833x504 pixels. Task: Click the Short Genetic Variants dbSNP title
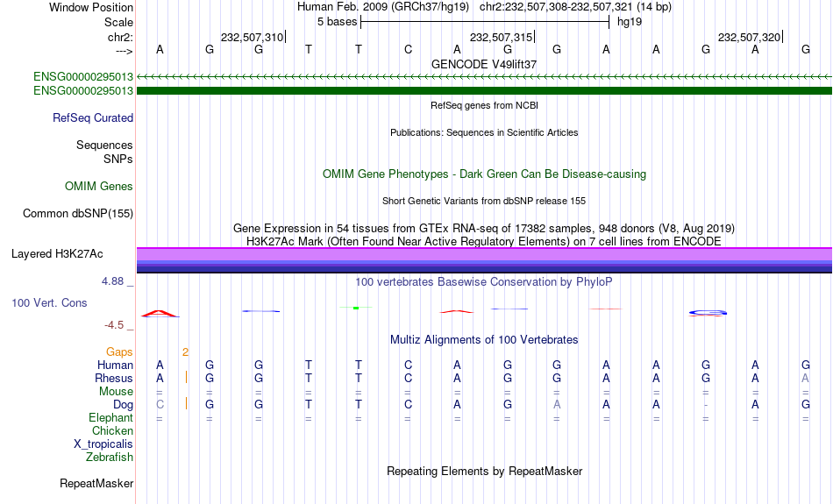[484, 201]
